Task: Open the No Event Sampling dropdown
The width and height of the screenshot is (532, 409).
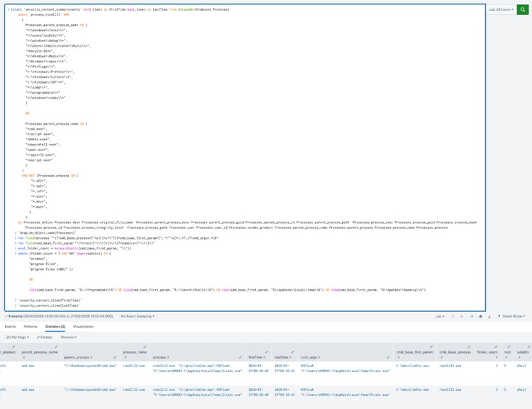Action: tap(138, 316)
